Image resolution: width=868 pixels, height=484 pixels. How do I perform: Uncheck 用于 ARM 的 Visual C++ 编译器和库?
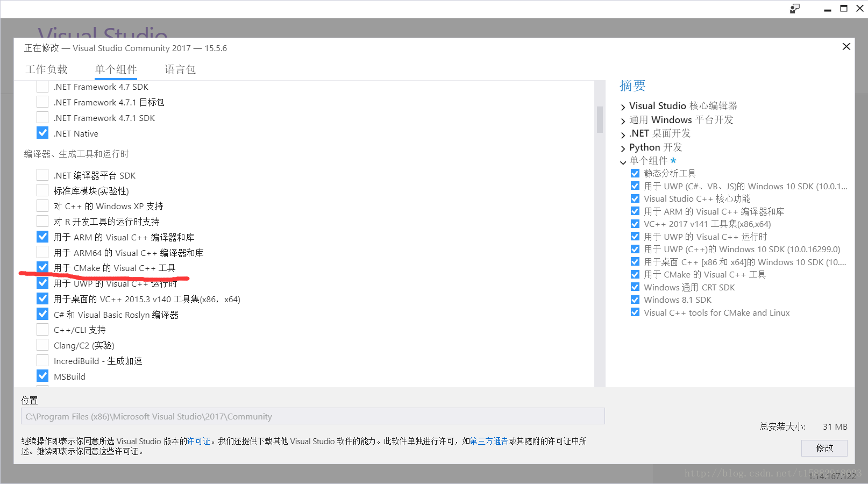(42, 237)
